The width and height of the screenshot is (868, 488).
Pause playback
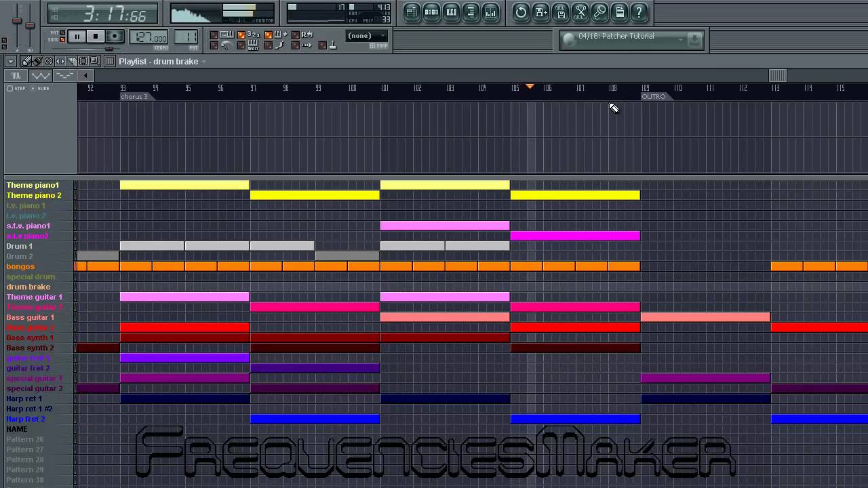77,36
